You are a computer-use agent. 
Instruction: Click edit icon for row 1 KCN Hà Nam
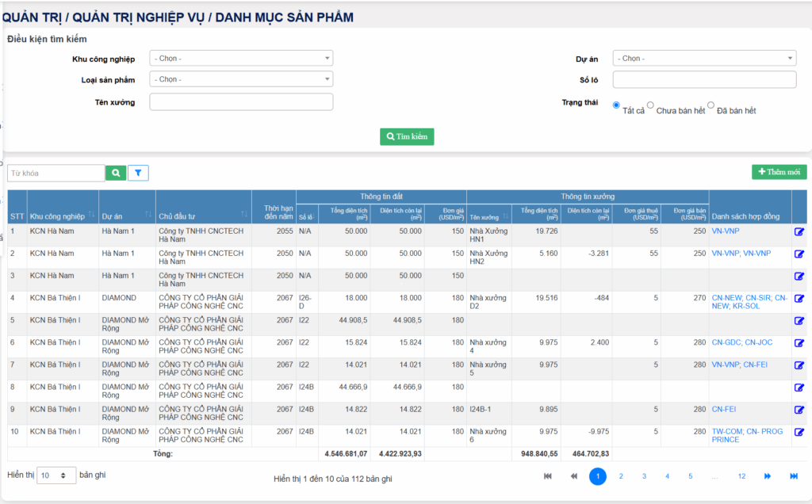[799, 232]
